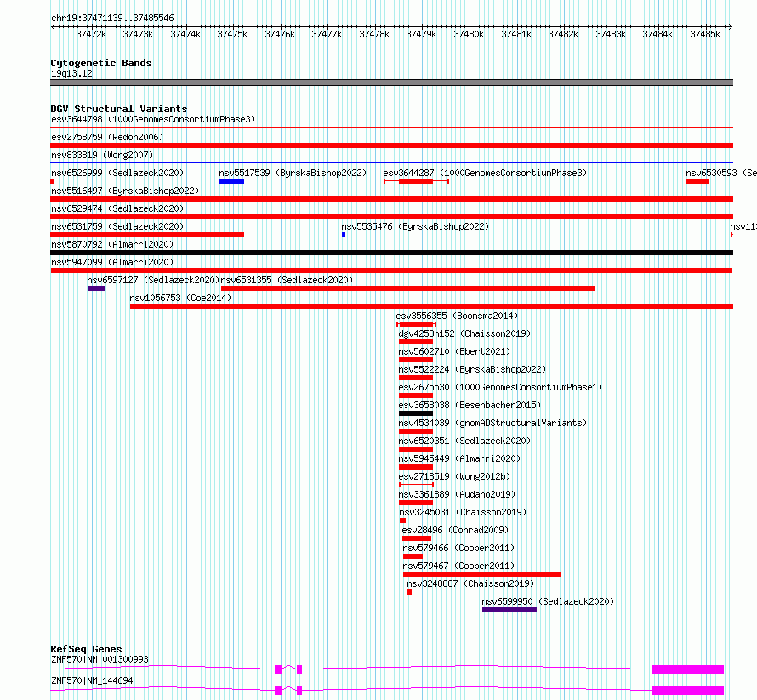This screenshot has height=700, width=757.
Task: Click the large exon of ZNF570|NM_001300993
Action: [688, 669]
